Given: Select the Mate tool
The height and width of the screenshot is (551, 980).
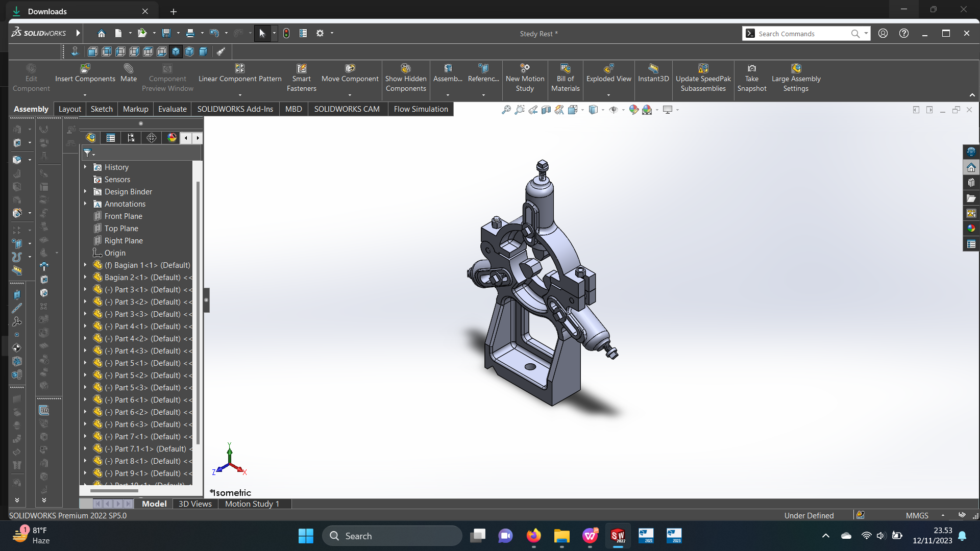Looking at the screenshot, I should (129, 73).
